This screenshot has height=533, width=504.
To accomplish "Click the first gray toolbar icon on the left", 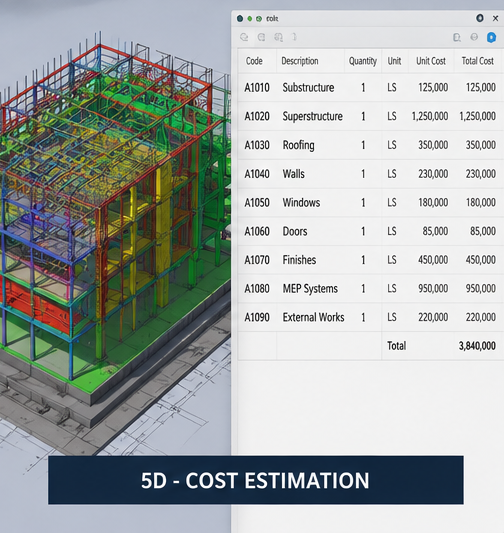I will [244, 37].
